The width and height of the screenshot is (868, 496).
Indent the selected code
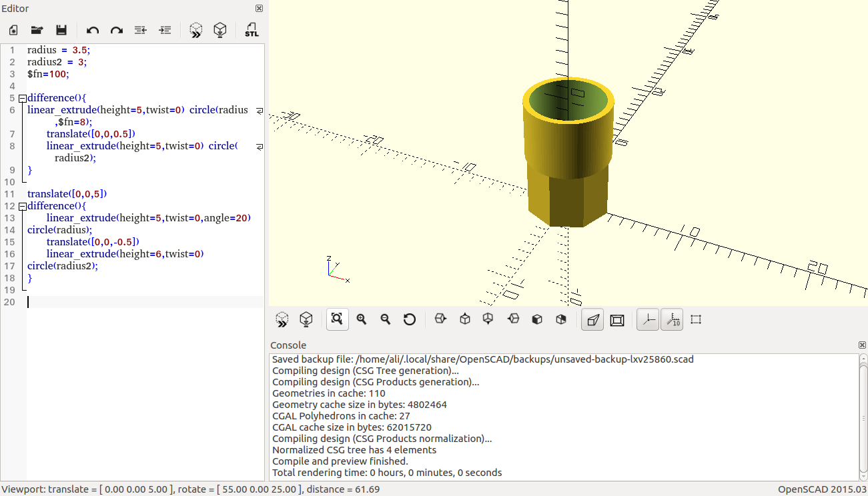(x=164, y=30)
